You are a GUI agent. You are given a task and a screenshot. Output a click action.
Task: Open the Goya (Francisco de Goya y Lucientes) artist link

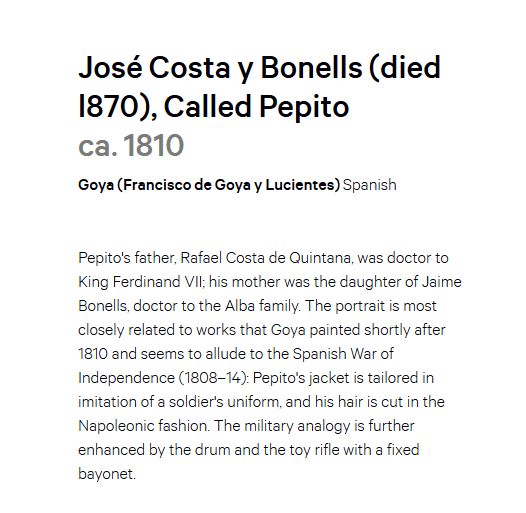pos(209,185)
